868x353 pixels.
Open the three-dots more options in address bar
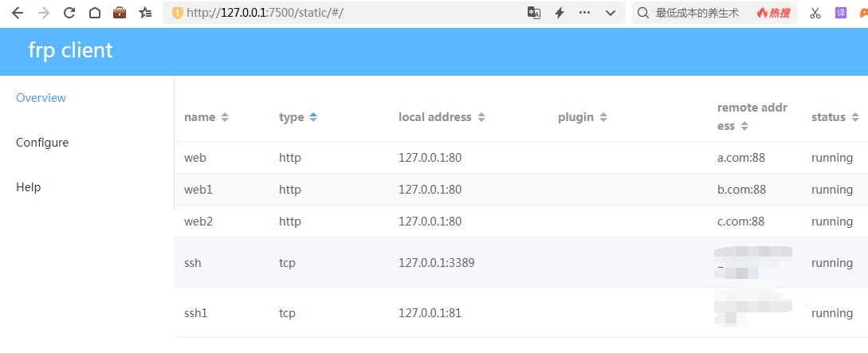(x=585, y=13)
